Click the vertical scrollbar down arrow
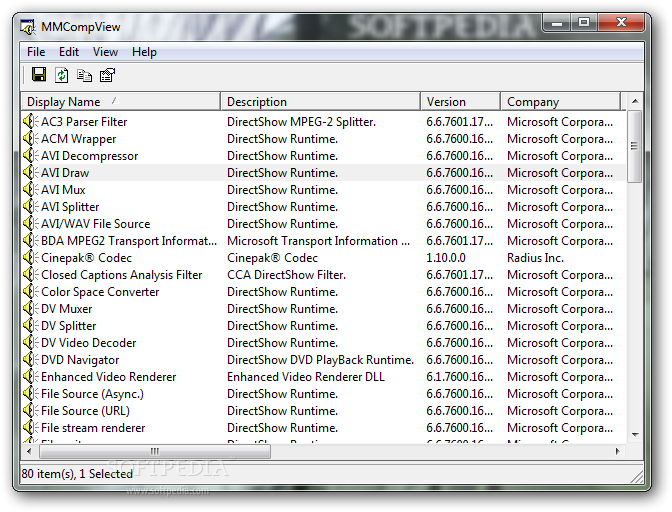 pos(635,434)
